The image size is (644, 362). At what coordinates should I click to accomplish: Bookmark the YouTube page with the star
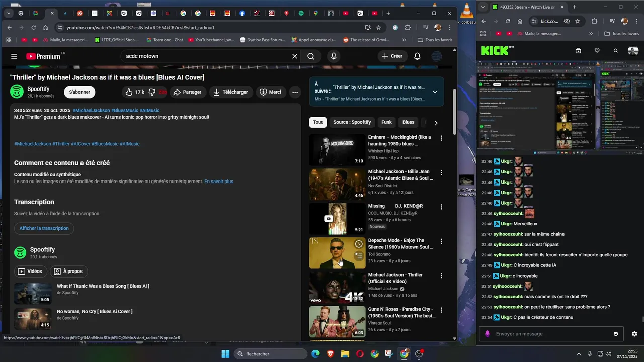click(378, 27)
